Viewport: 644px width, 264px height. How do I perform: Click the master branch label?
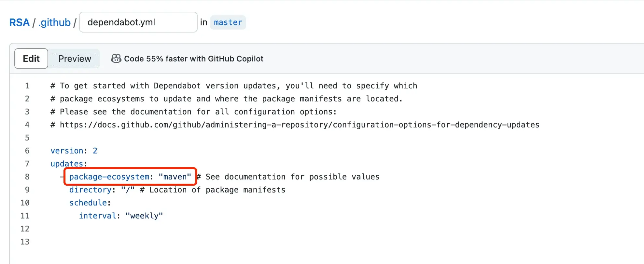[x=228, y=22]
